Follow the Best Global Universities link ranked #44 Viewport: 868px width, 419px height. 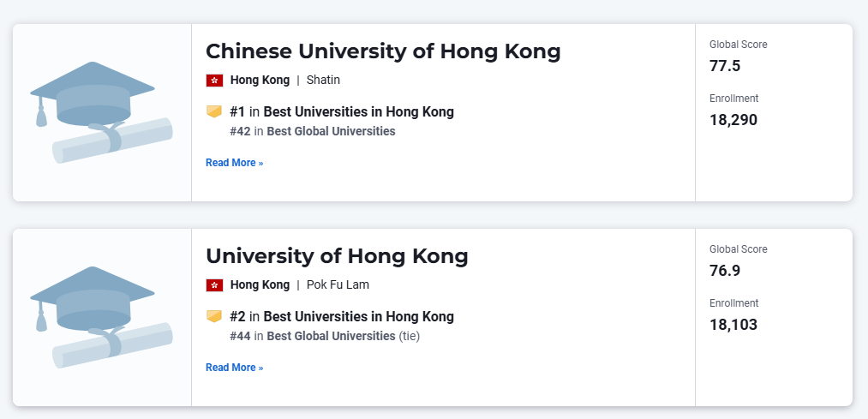pyautogui.click(x=331, y=336)
